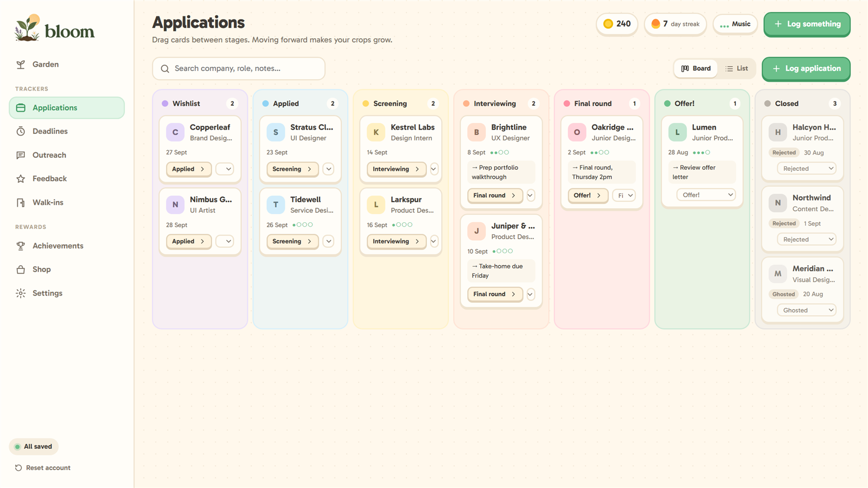Click the Copperleaf C avatar icon

pyautogui.click(x=175, y=132)
